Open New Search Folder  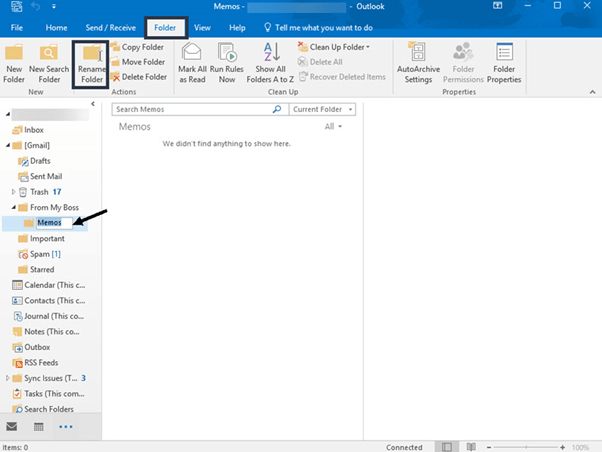[x=47, y=64]
